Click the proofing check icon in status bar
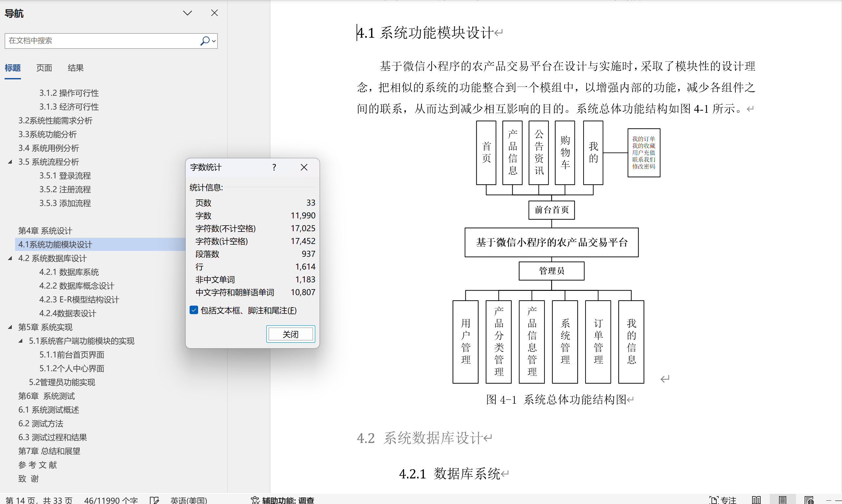Image resolution: width=842 pixels, height=504 pixels. 154,500
